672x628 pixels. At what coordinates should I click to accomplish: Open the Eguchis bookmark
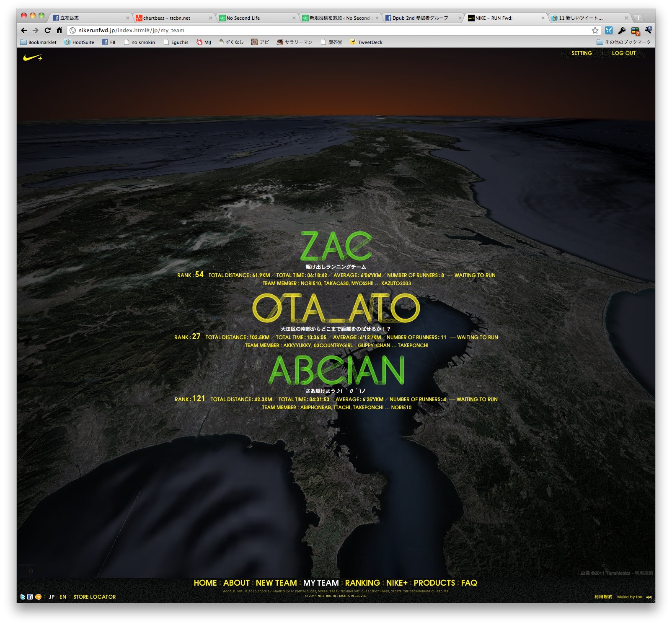[176, 42]
